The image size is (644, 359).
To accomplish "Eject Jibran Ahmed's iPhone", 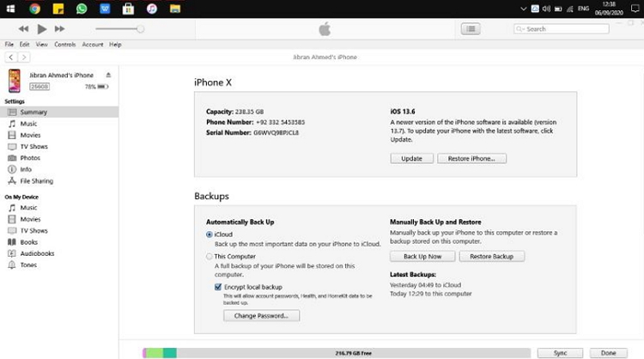I will (x=108, y=76).
